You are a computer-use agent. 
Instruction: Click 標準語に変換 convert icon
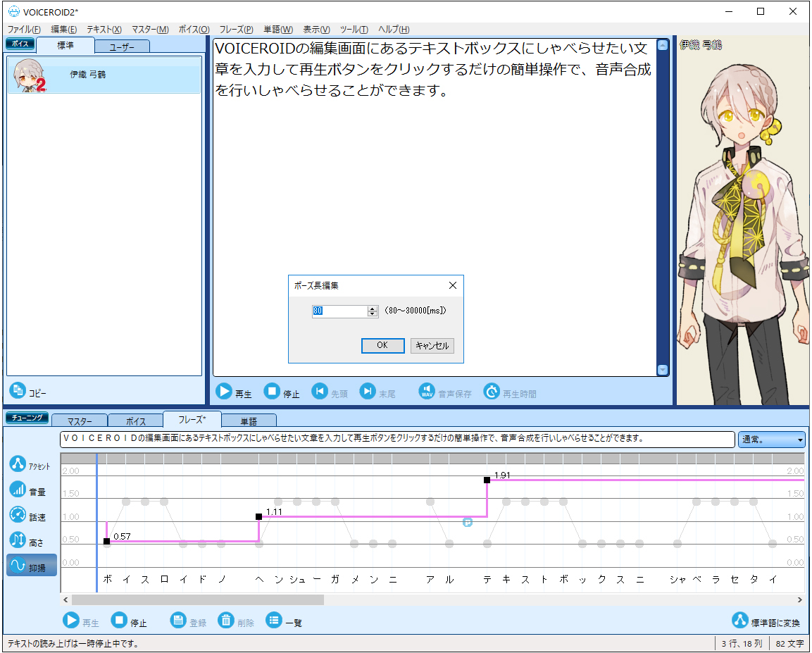740,621
